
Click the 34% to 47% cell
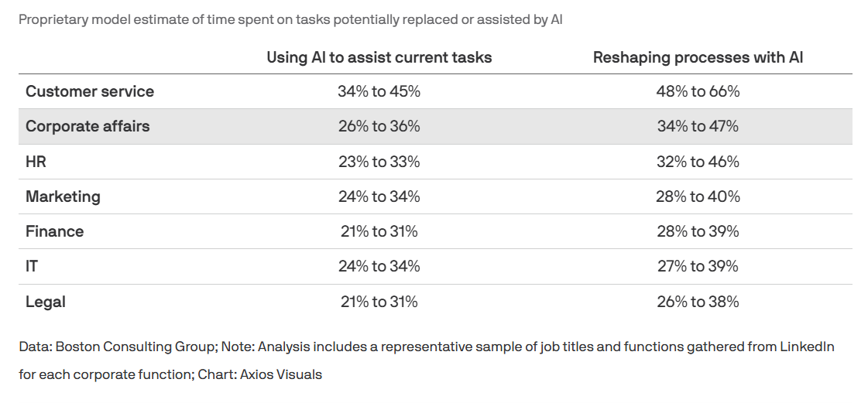[698, 126]
